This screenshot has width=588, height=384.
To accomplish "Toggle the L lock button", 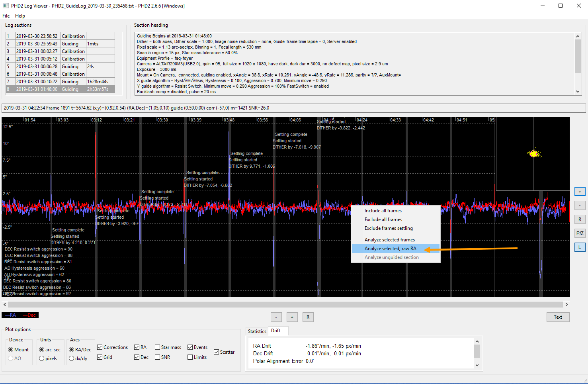I will (580, 247).
